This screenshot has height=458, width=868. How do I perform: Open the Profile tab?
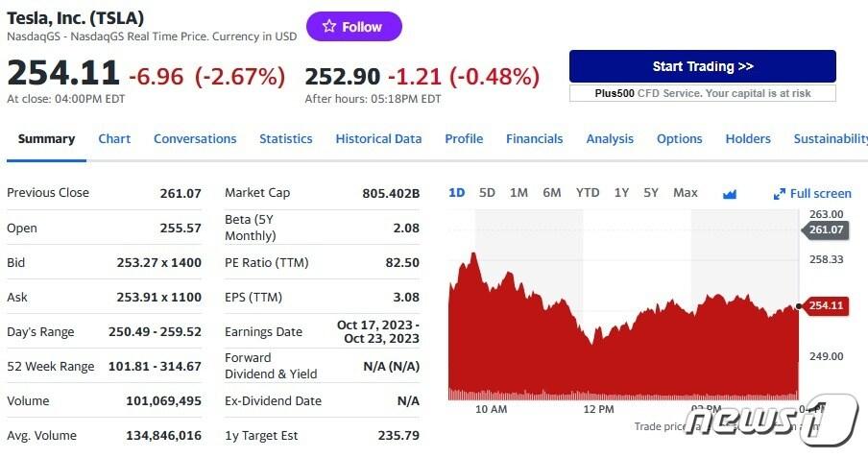[x=464, y=139]
